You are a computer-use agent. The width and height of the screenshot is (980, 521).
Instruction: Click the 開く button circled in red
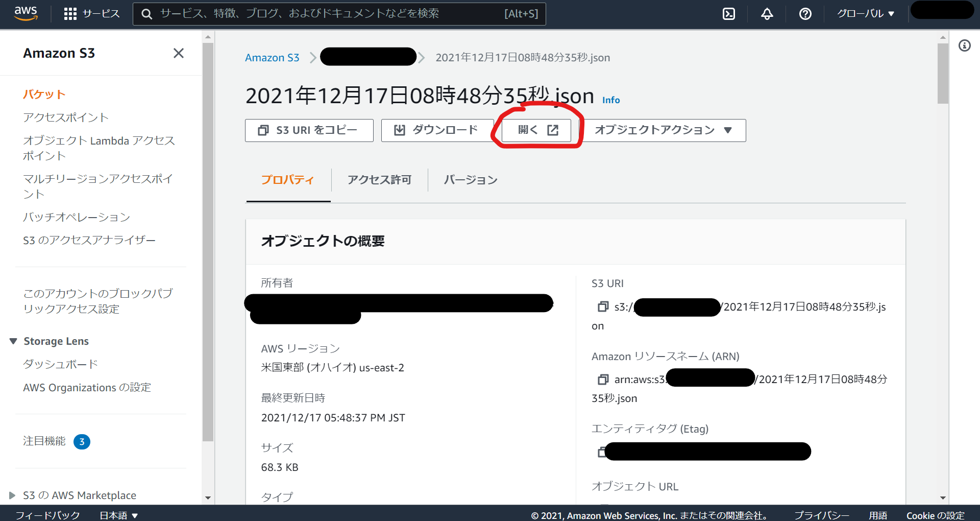pos(535,130)
